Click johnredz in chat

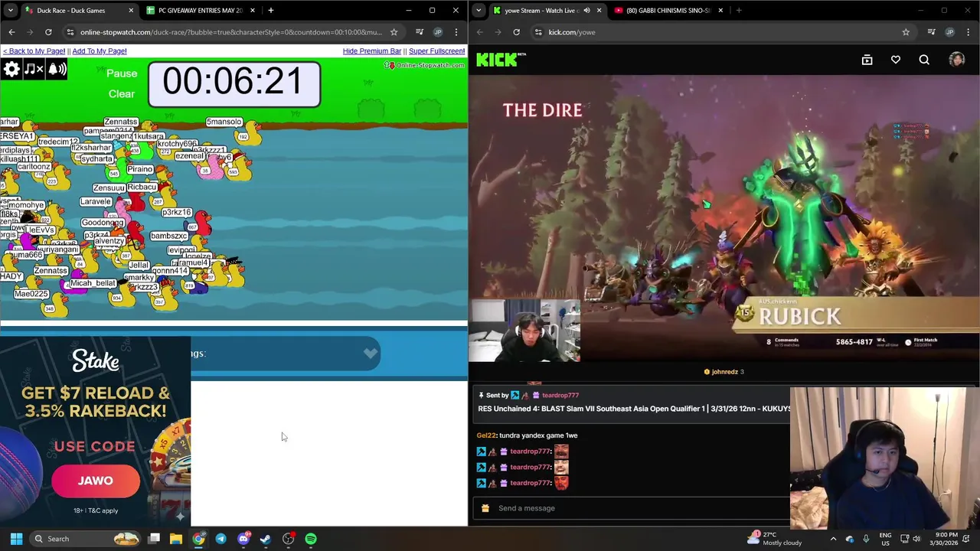coord(725,372)
